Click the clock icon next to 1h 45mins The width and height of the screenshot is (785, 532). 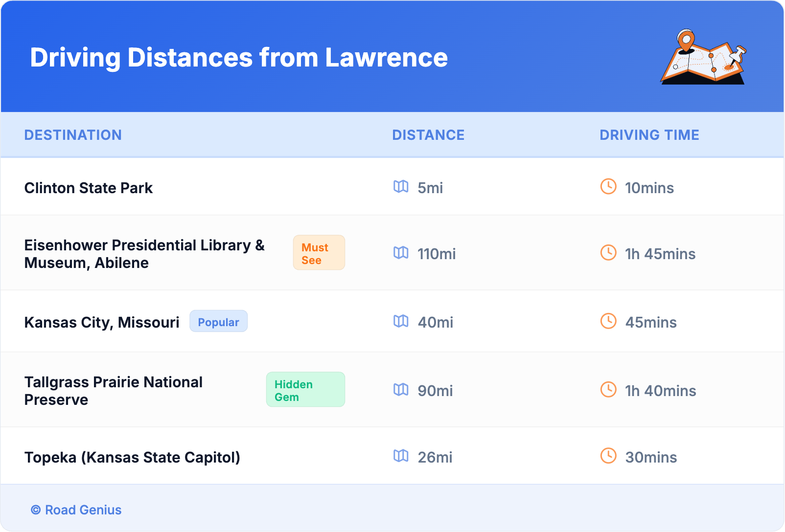[x=608, y=253]
